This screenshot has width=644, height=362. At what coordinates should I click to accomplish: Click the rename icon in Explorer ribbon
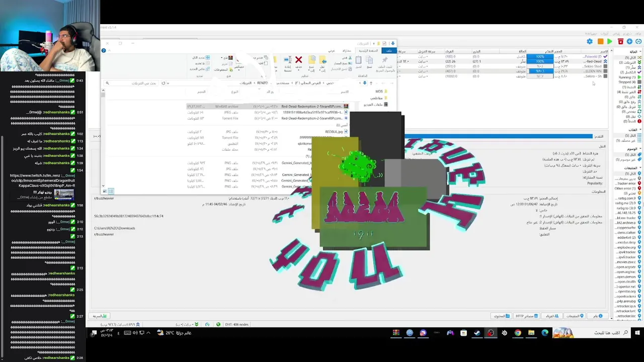(287, 60)
